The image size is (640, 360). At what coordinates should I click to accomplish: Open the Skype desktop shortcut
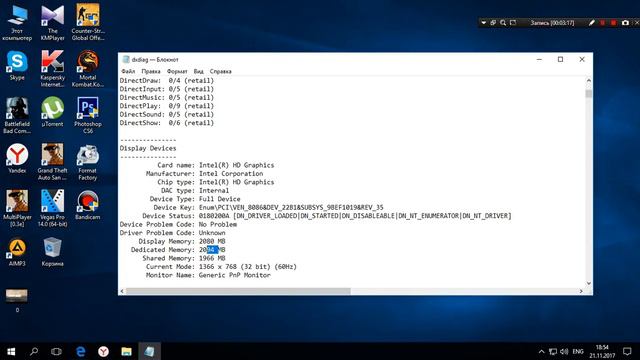pyautogui.click(x=17, y=65)
